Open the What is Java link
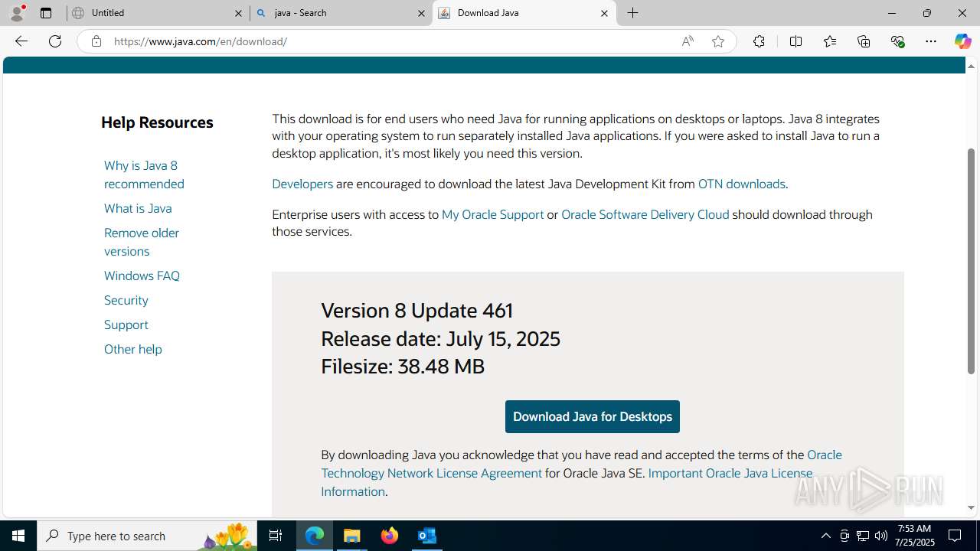This screenshot has width=980, height=551. pyautogui.click(x=138, y=208)
